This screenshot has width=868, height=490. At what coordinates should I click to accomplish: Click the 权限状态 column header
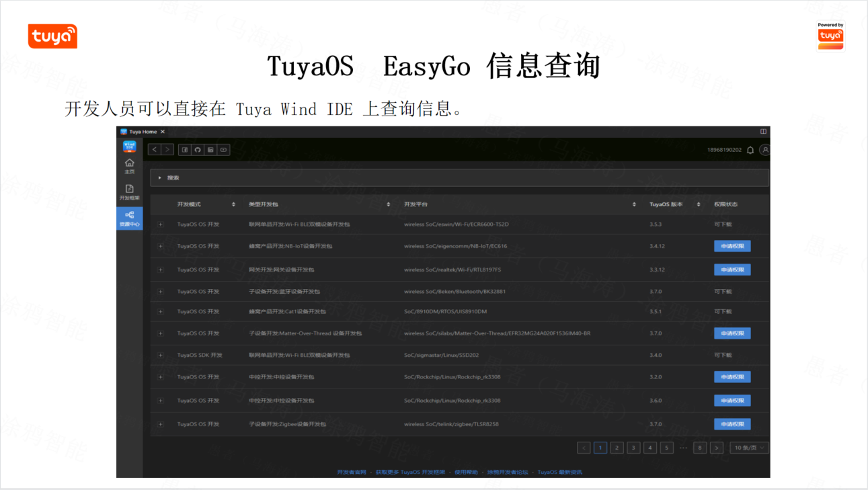(x=726, y=204)
